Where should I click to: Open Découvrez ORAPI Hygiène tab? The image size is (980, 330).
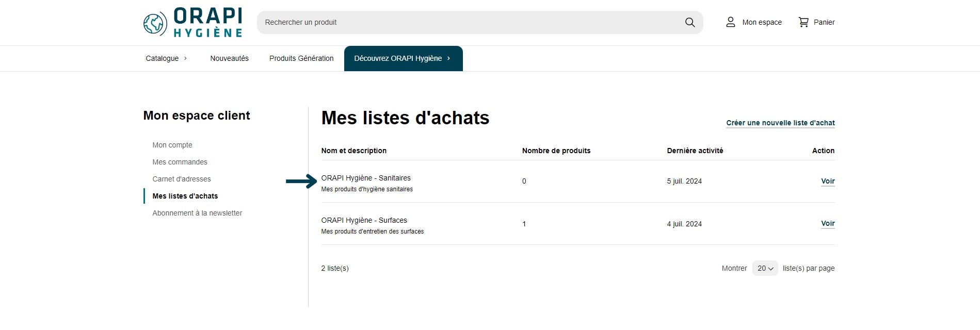click(403, 58)
